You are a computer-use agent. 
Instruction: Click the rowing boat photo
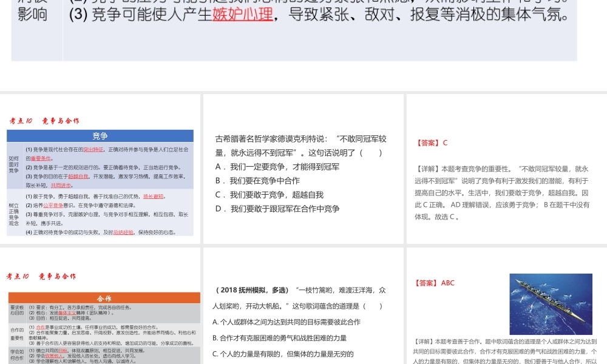pyautogui.click(x=551, y=304)
